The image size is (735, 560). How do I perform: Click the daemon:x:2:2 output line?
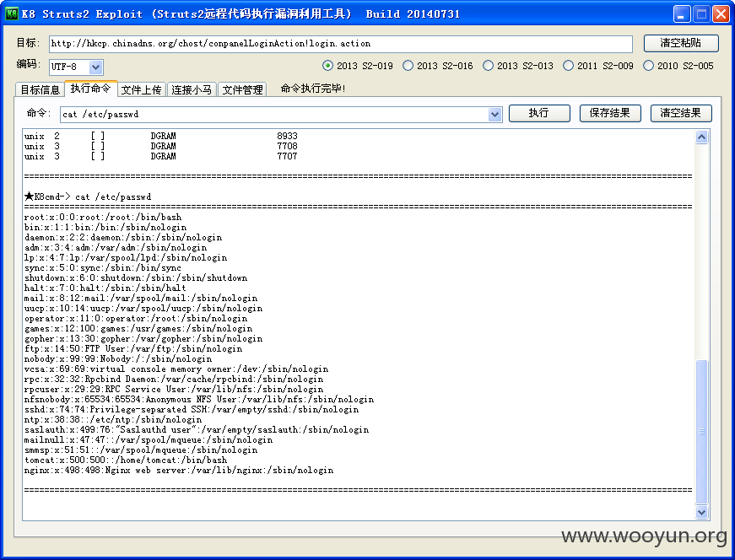(x=123, y=238)
